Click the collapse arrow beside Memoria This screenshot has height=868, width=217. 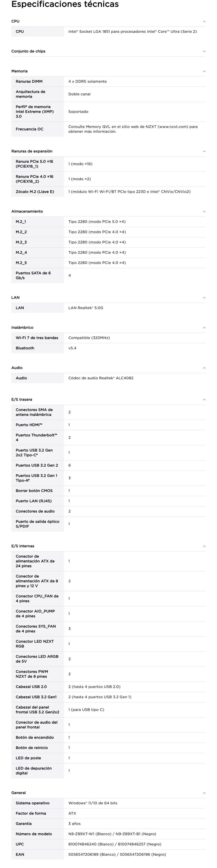(204, 71)
